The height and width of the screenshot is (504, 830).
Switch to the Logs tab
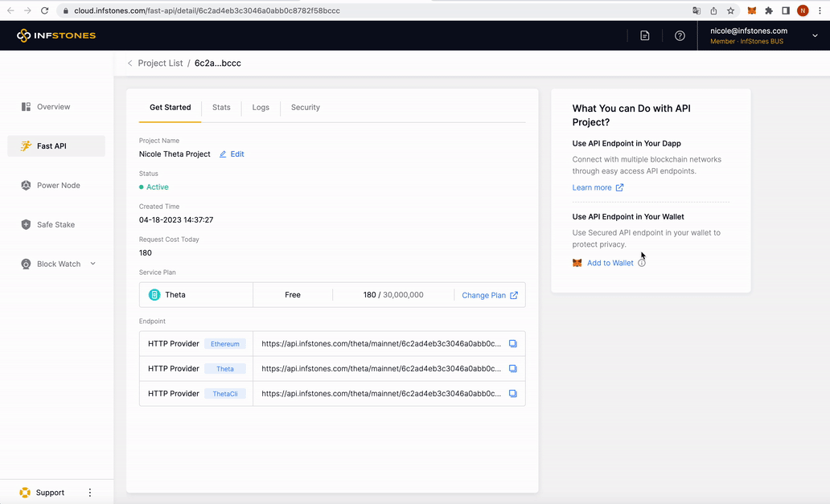(261, 108)
